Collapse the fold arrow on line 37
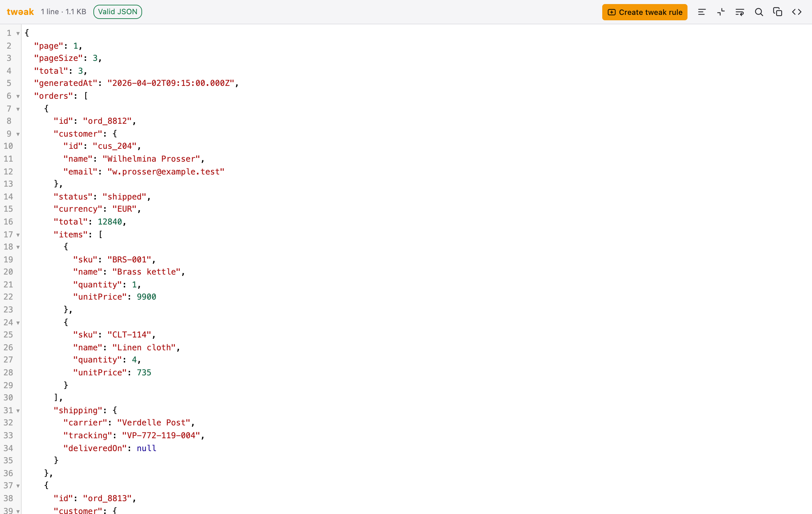 (x=18, y=486)
